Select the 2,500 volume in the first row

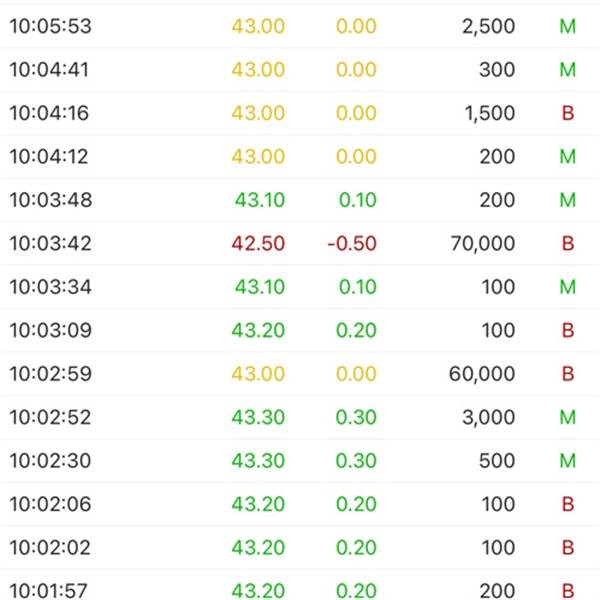click(x=489, y=26)
